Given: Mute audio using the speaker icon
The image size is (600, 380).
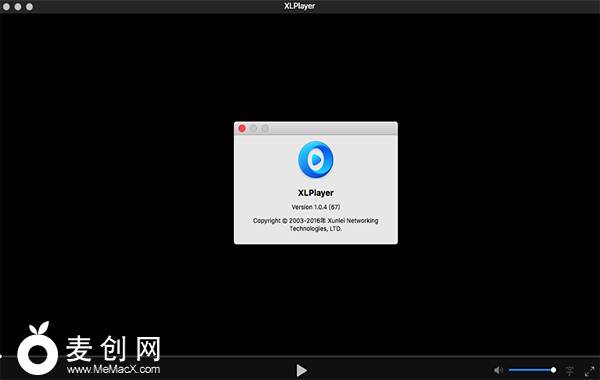Looking at the screenshot, I should [498, 370].
